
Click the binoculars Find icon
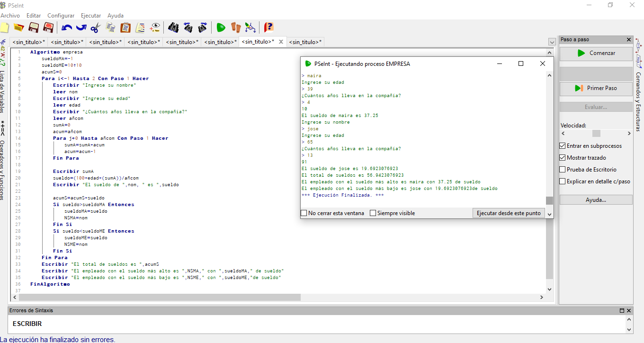tap(173, 27)
